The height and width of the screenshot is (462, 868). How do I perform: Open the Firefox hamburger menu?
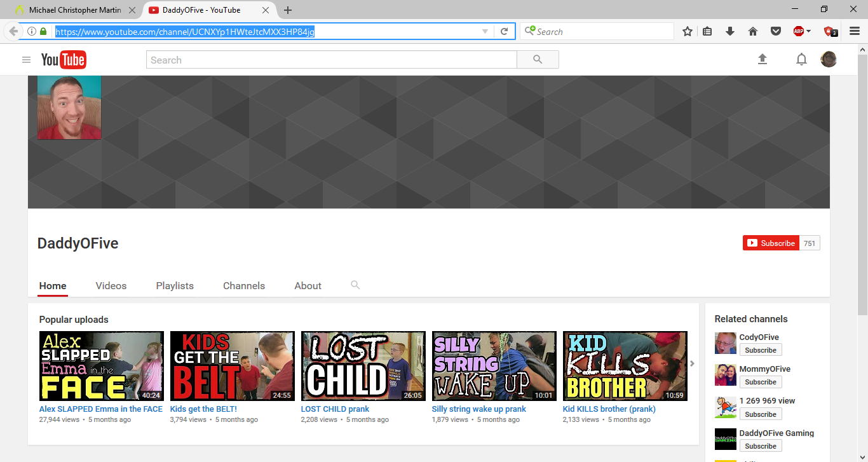(855, 31)
